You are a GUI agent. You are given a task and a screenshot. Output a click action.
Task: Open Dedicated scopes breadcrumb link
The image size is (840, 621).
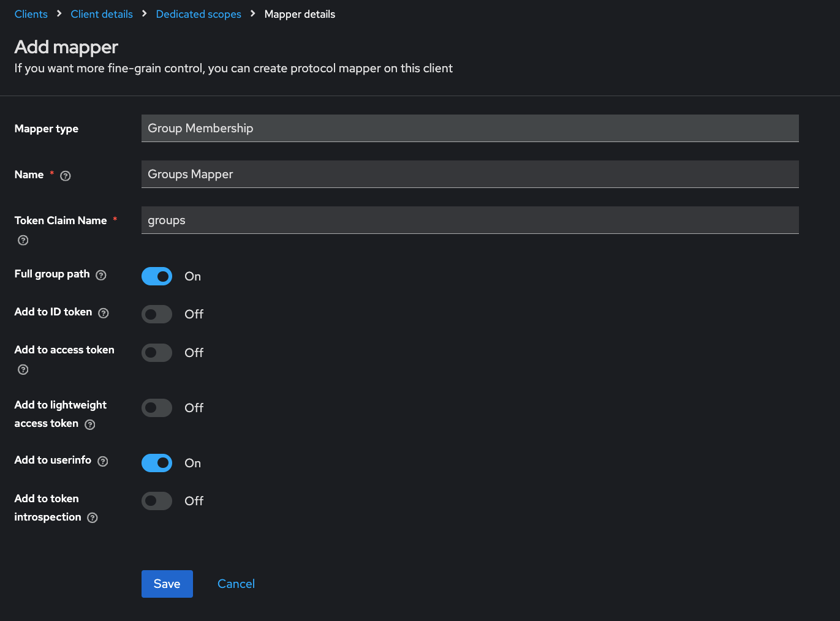tap(199, 14)
